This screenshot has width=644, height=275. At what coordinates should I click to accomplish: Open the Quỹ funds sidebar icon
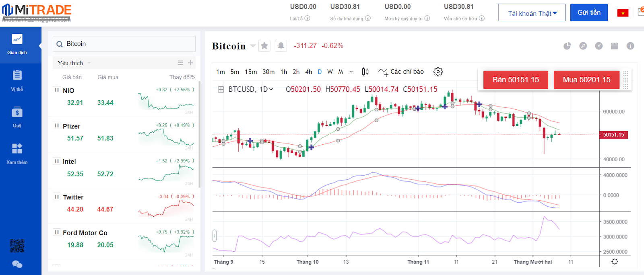click(17, 117)
